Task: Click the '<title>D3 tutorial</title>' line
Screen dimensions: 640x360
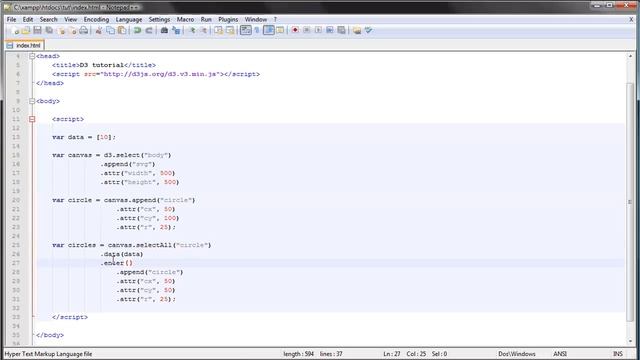Action: click(104, 65)
